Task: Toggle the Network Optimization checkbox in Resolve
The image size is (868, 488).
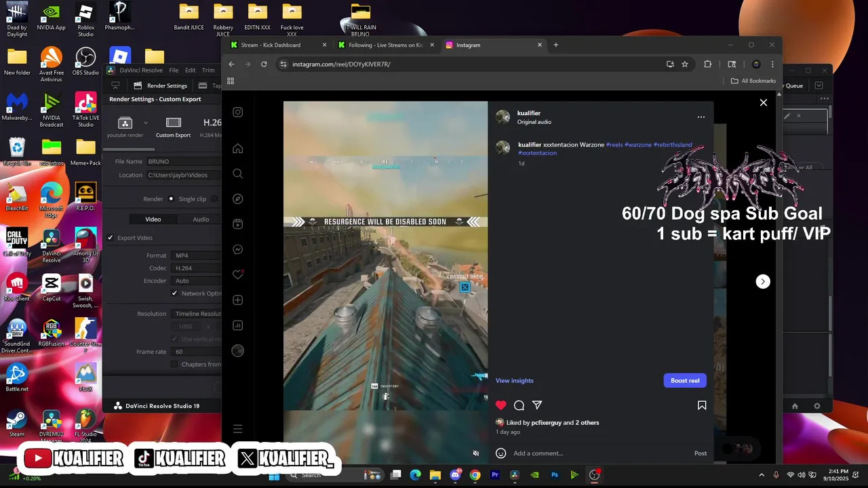Action: point(174,293)
